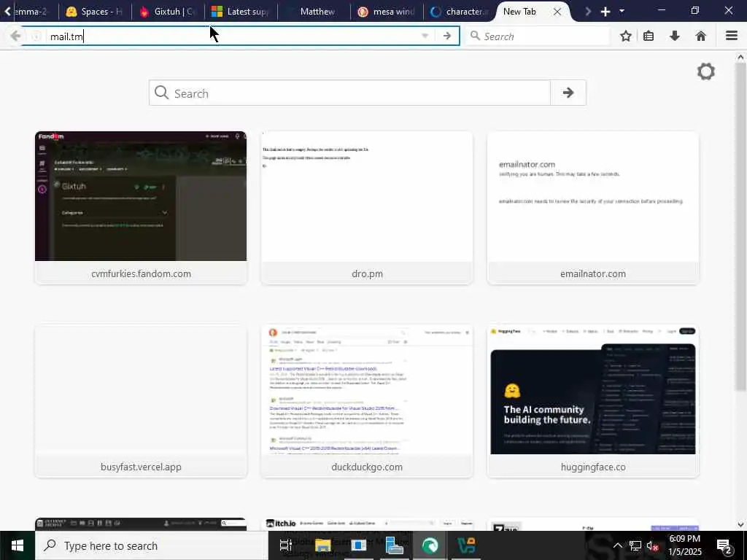Open the hamburger menu button
The image size is (747, 560).
(732, 36)
